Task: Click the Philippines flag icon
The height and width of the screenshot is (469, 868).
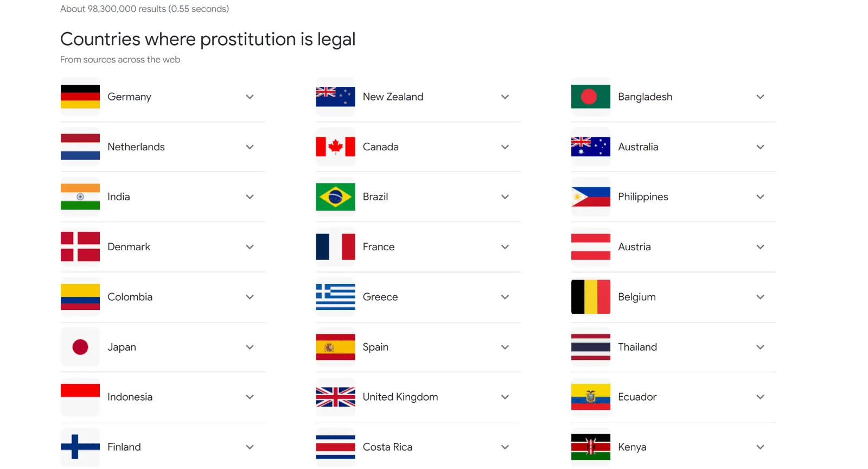Action: click(x=590, y=197)
